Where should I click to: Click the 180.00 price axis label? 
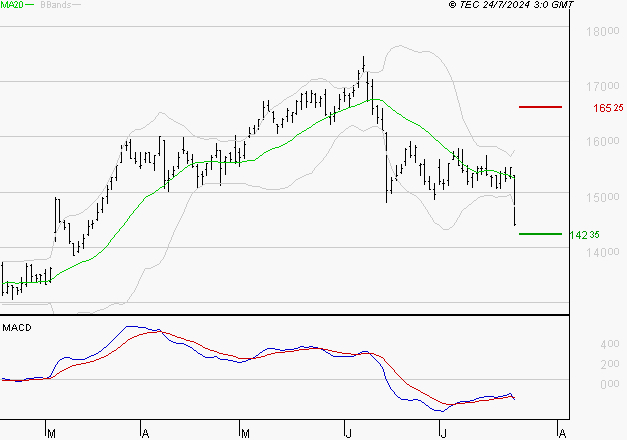[x=603, y=32]
